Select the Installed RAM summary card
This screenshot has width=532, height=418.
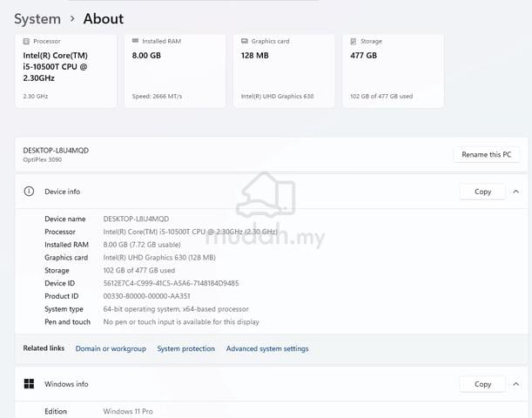click(175, 71)
